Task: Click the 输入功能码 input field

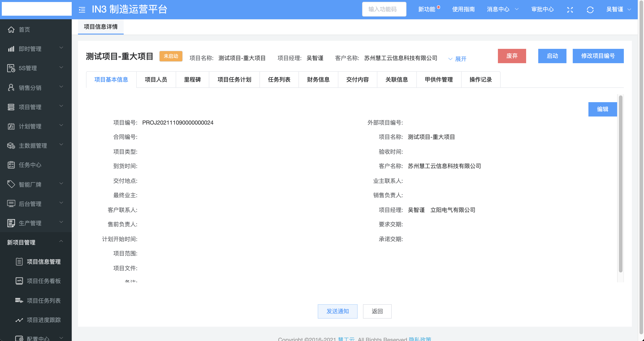Action: [384, 9]
